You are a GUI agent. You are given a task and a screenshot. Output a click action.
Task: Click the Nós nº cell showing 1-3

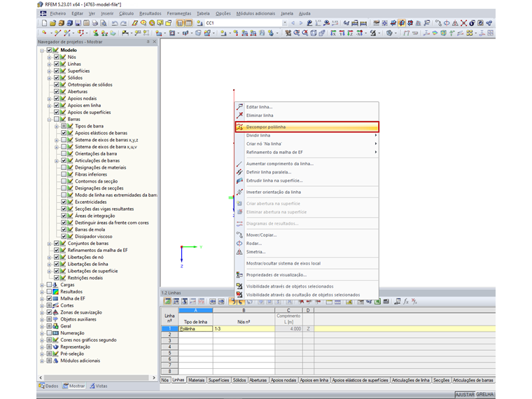point(244,329)
